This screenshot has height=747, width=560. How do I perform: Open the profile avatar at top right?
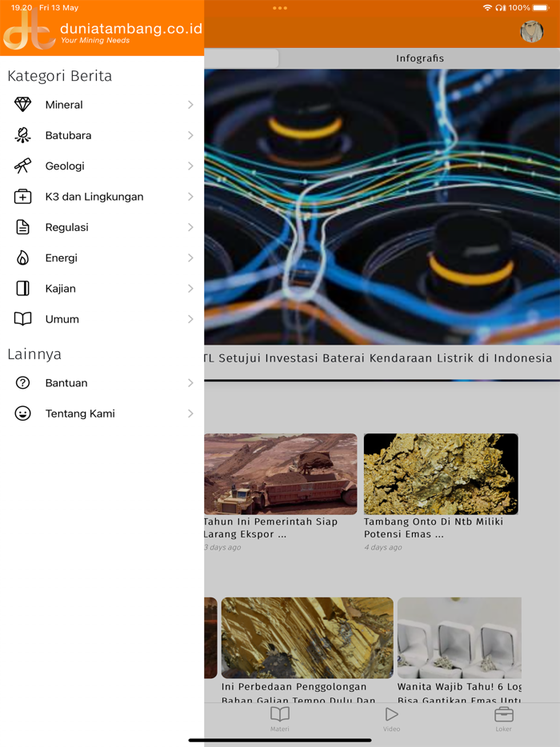531,32
